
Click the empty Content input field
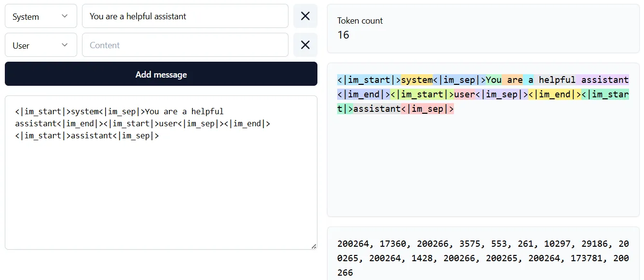pyautogui.click(x=185, y=45)
